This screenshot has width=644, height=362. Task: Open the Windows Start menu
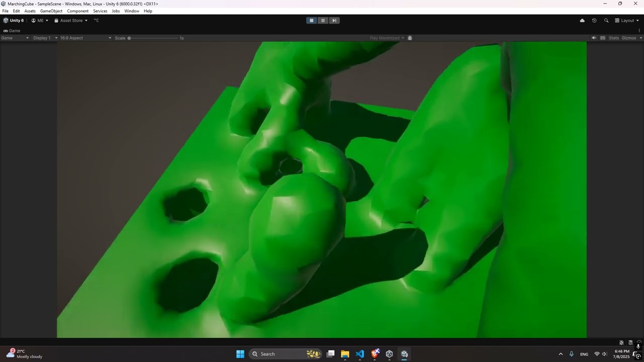[x=240, y=354]
